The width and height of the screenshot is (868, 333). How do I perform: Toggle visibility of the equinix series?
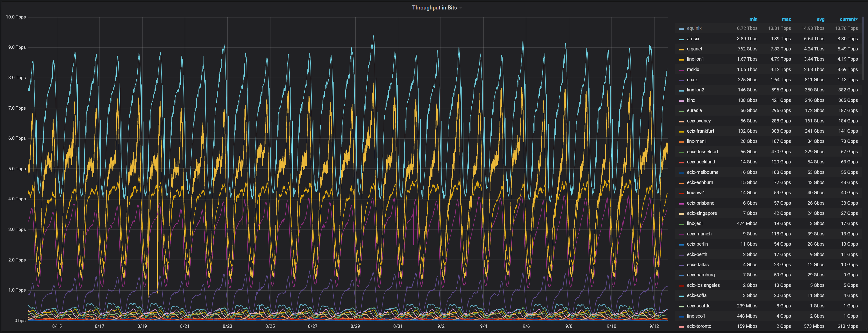point(694,28)
